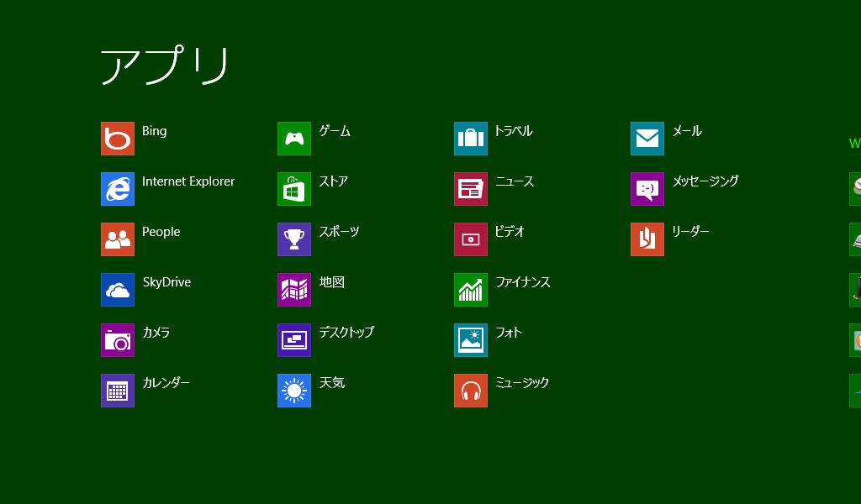Click the ファイナンス text label

(x=523, y=282)
